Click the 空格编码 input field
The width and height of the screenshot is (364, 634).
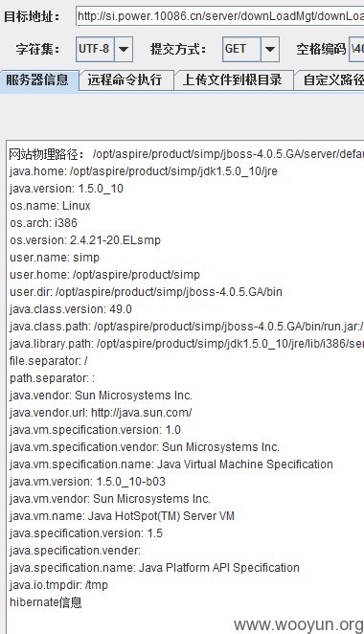pos(356,50)
